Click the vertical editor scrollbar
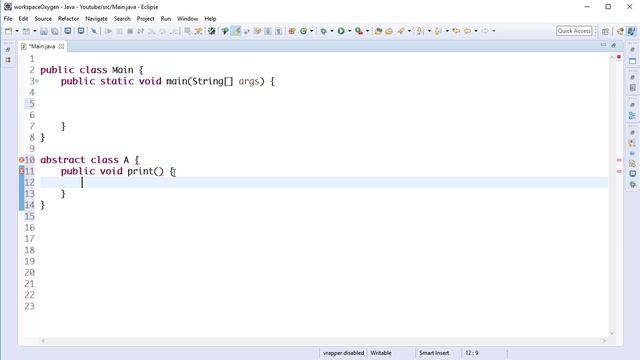 (612, 195)
